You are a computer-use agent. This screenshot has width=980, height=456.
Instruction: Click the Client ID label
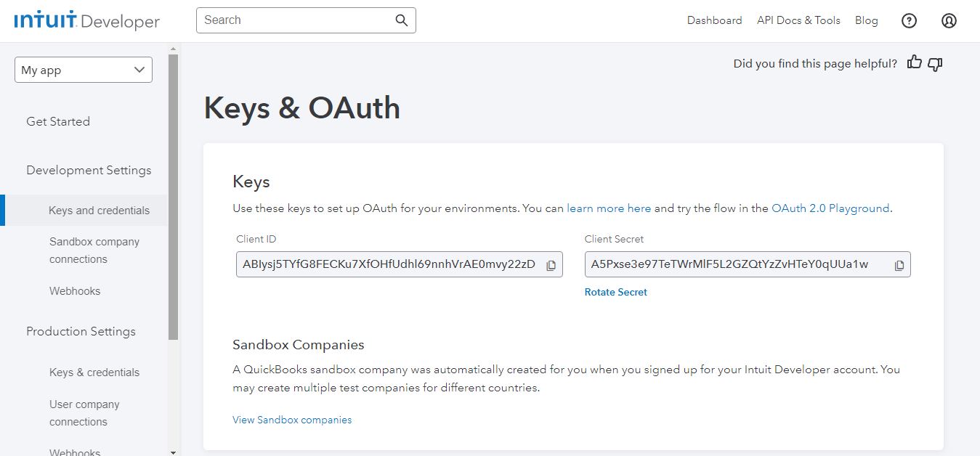256,239
